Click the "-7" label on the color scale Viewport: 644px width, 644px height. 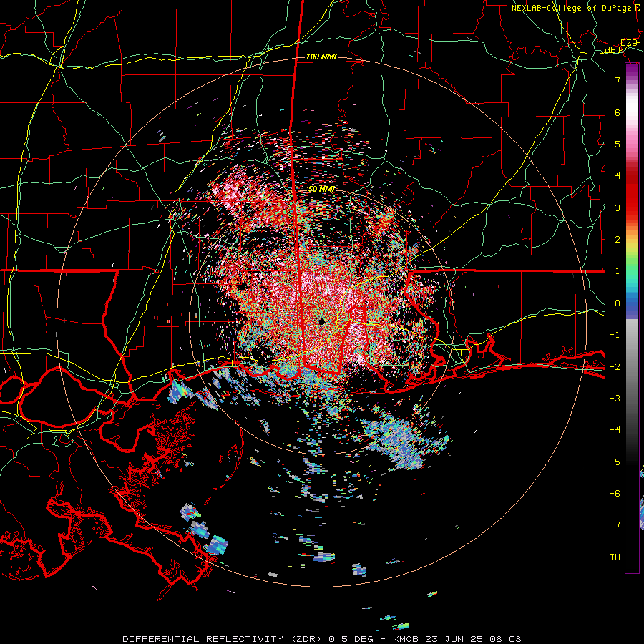(615, 525)
